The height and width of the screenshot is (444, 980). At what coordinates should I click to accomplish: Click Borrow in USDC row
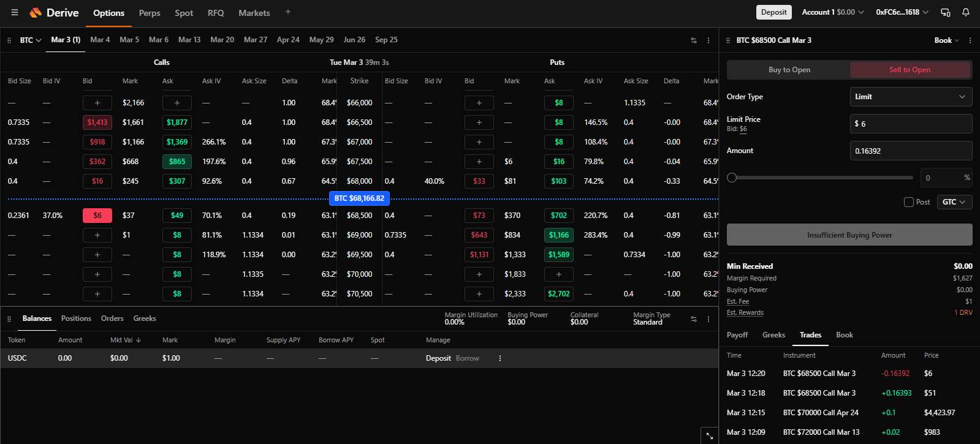468,358
